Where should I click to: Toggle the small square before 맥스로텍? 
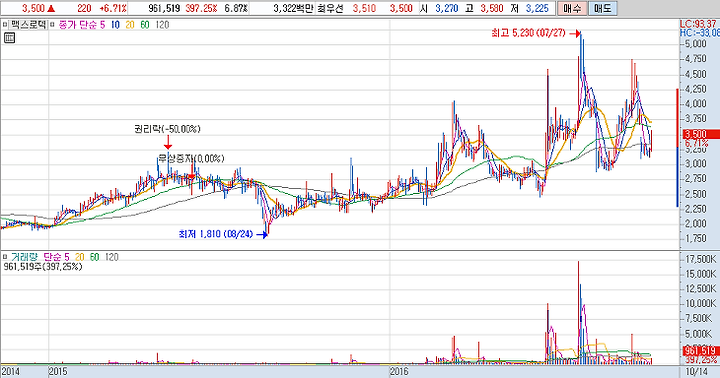(x=5, y=25)
